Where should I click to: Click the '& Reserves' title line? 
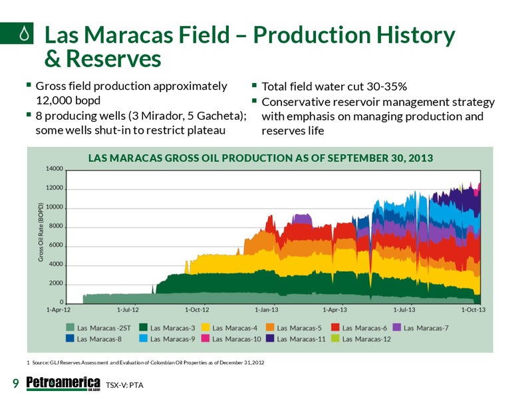click(102, 59)
